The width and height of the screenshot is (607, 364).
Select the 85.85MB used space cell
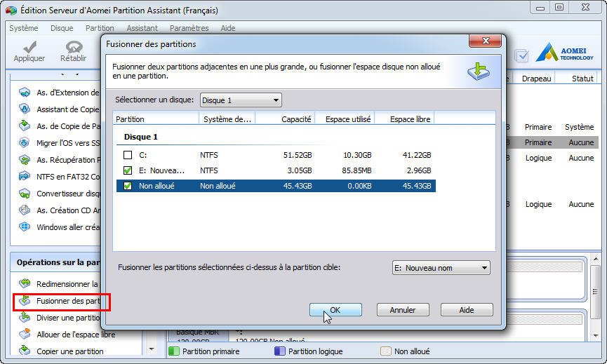(x=356, y=170)
